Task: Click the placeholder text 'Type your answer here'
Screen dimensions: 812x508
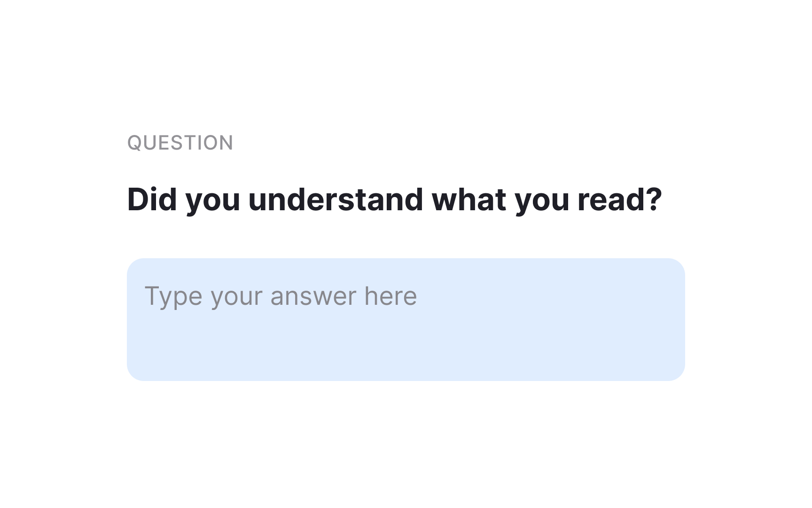Action: coord(282,295)
